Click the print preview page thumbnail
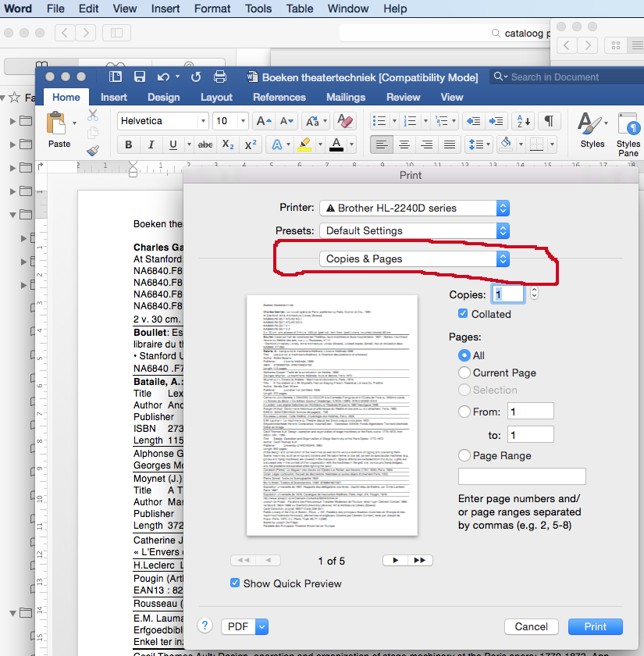Screen dimensions: 644x656 (x=332, y=415)
